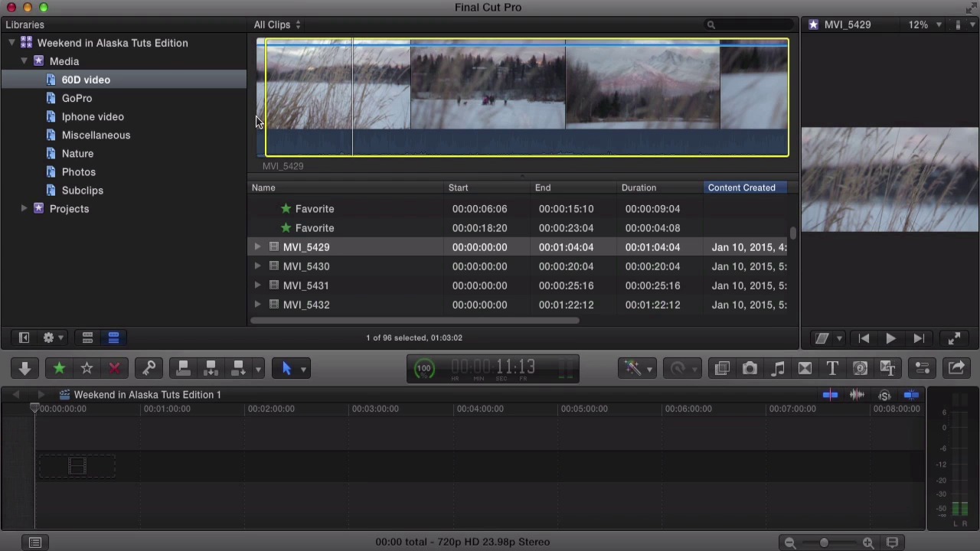This screenshot has width=980, height=551.
Task: Collapse the Media event triangle
Action: pos(24,61)
